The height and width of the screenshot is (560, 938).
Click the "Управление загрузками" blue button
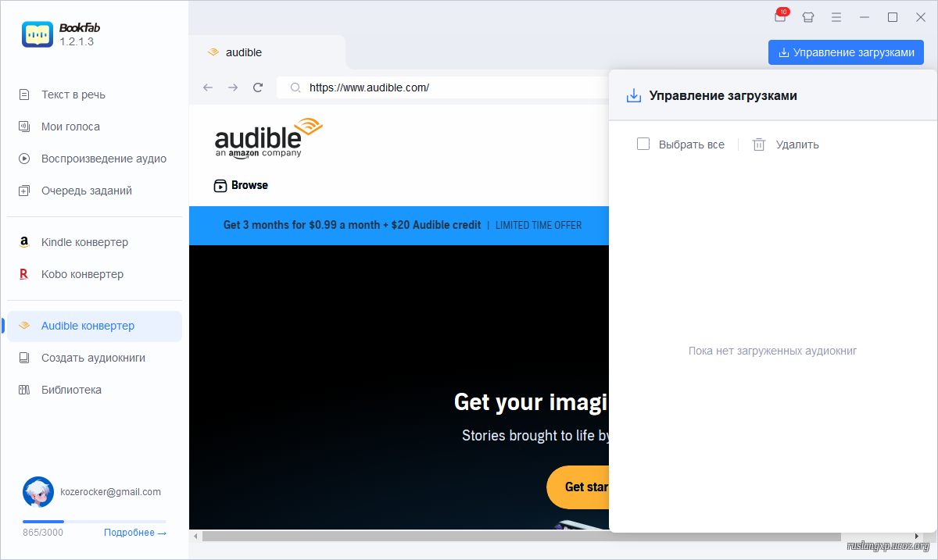pos(846,52)
